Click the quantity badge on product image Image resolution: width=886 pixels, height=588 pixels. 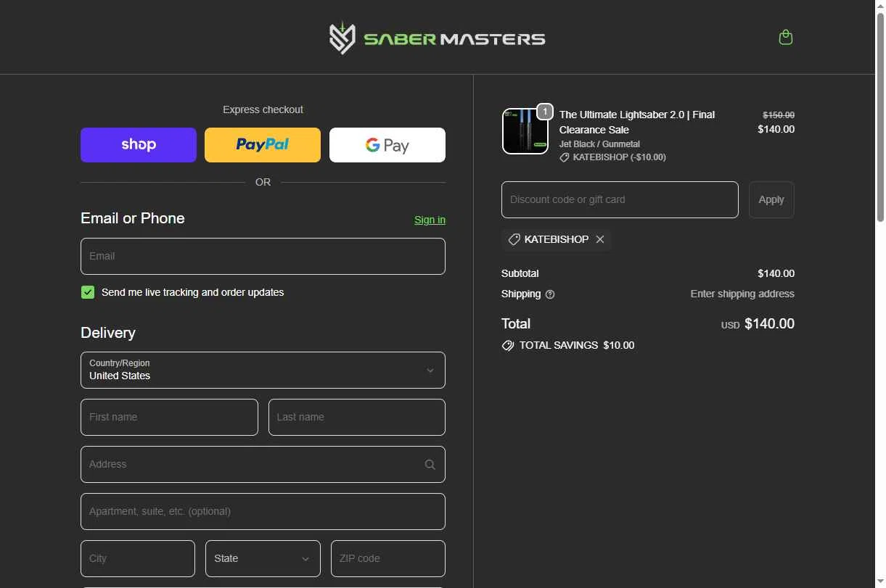(x=545, y=112)
